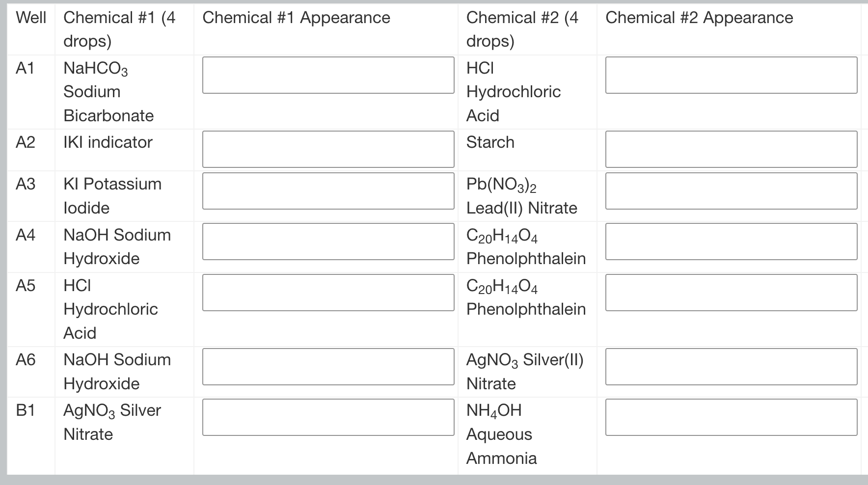Click the appearance field for KI Potassium Iodide
Viewport: 868px width, 485px height.
[327, 191]
